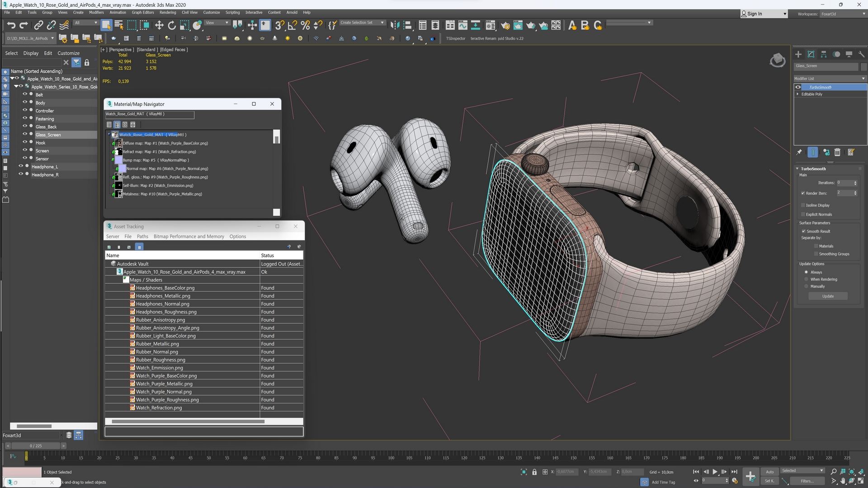Click the Mirror tool icon
The image size is (868, 488).
(395, 25)
